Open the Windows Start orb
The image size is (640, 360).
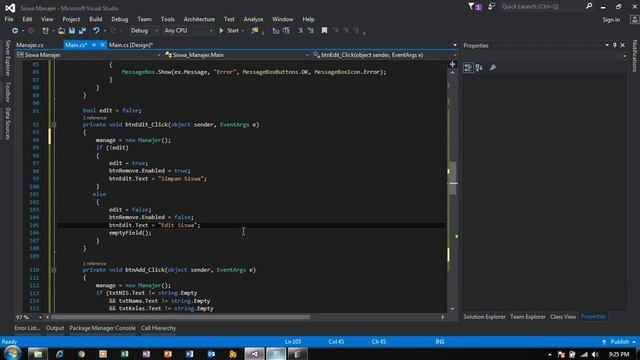(12, 353)
